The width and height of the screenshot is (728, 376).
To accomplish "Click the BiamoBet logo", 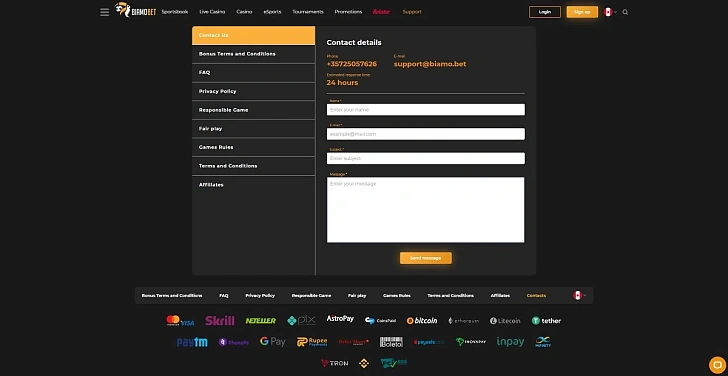I will (136, 10).
